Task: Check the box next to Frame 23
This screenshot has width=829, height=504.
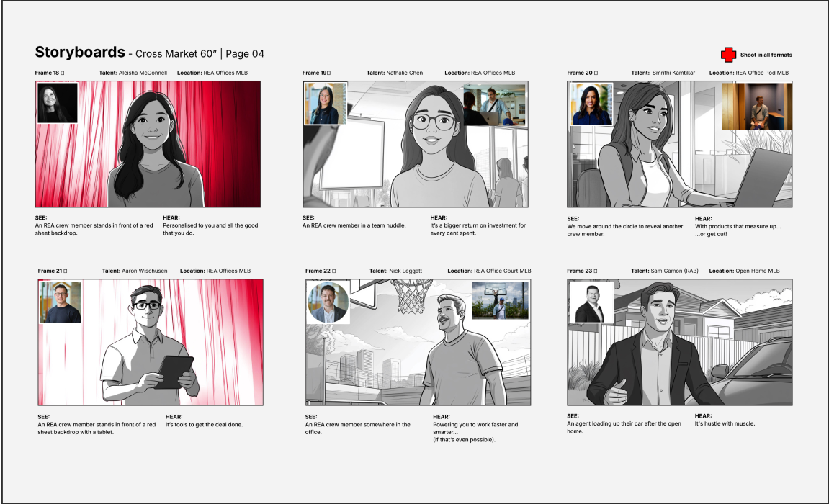Action: click(x=597, y=271)
